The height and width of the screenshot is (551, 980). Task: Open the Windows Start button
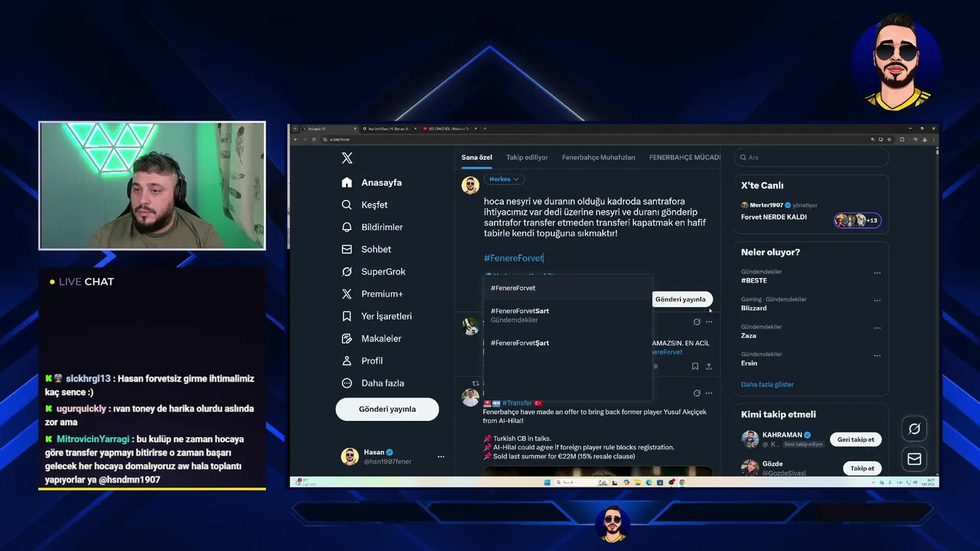click(x=547, y=482)
